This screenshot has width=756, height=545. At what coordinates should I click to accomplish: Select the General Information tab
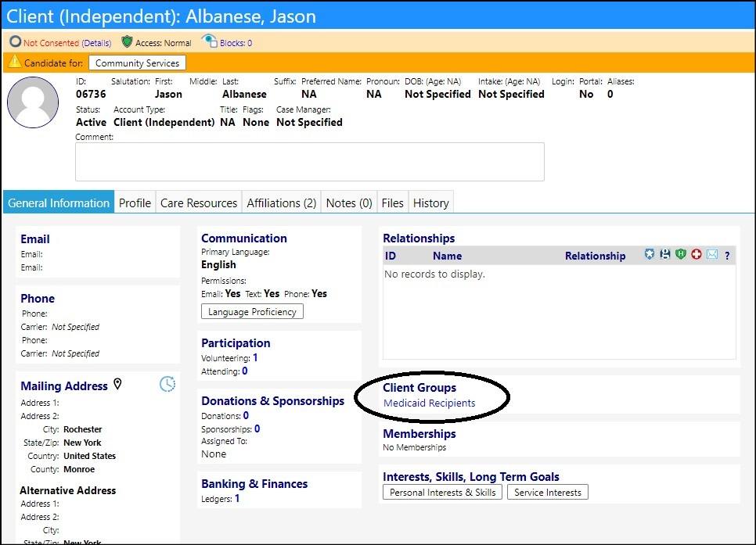59,203
